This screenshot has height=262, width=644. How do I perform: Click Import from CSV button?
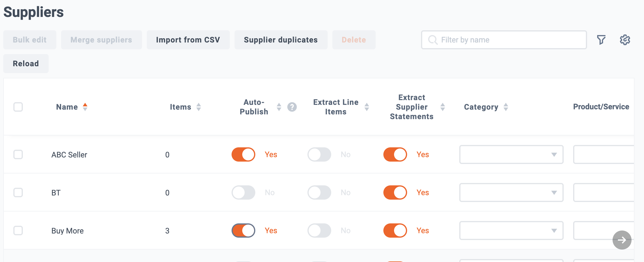(x=188, y=40)
